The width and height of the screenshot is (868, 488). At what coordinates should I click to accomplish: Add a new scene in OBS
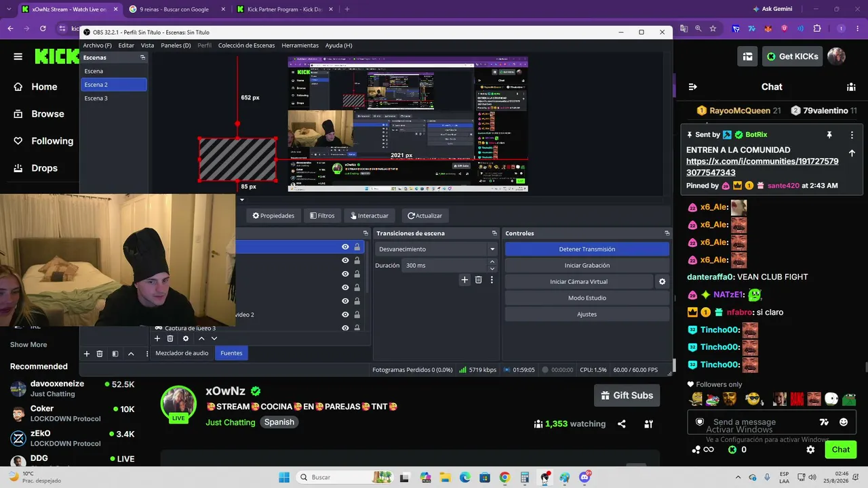(87, 354)
